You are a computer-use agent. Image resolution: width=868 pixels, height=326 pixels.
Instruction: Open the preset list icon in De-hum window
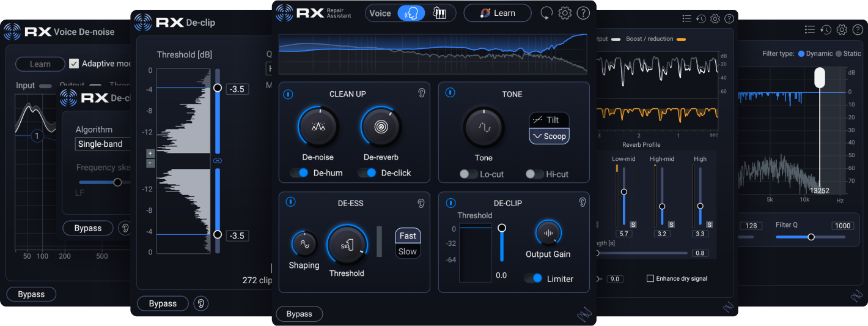(x=810, y=29)
